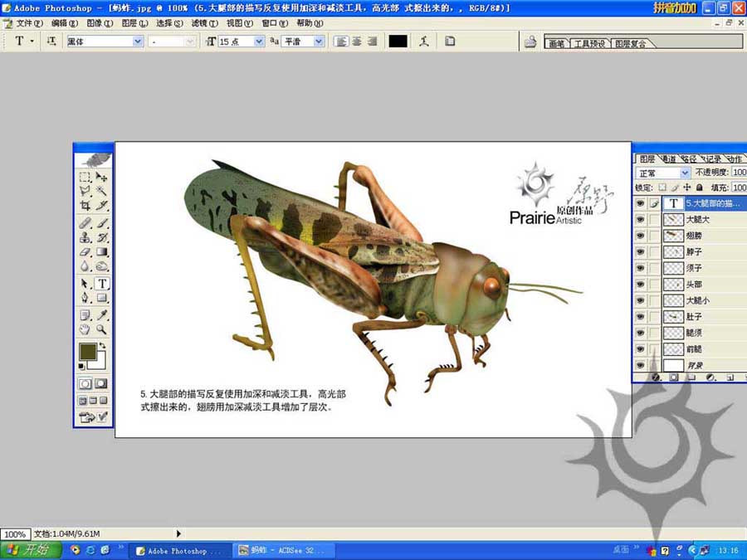Select the Rectangle shape tool
The image size is (747, 560).
101,298
